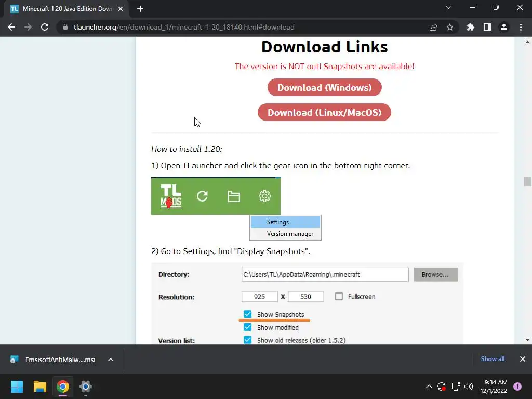Open EmsisoftAntiMalw...msi download item
Viewport: 532px width, 399px height.
point(53,360)
